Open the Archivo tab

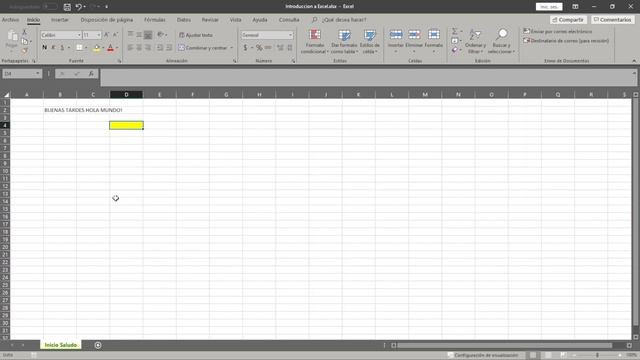pos(10,20)
